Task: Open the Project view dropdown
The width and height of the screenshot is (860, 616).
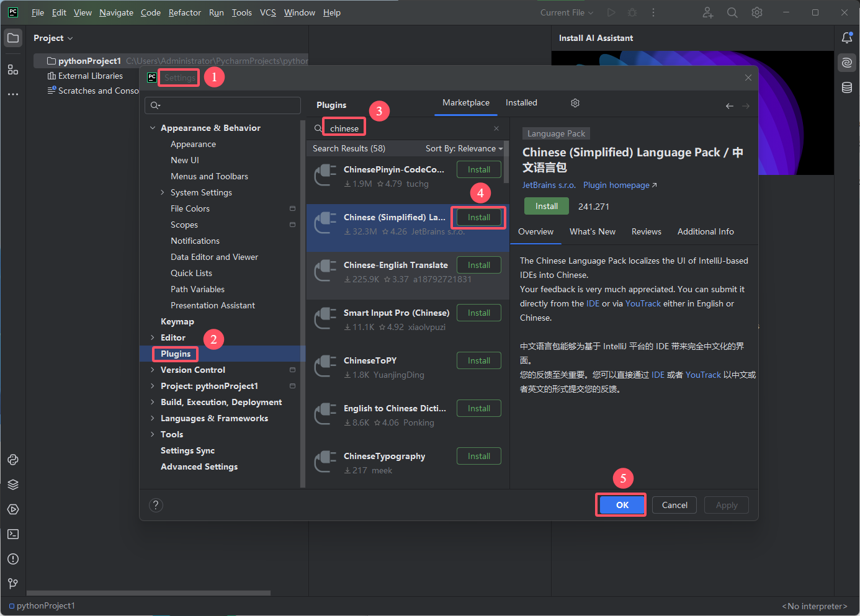Action: (x=53, y=38)
